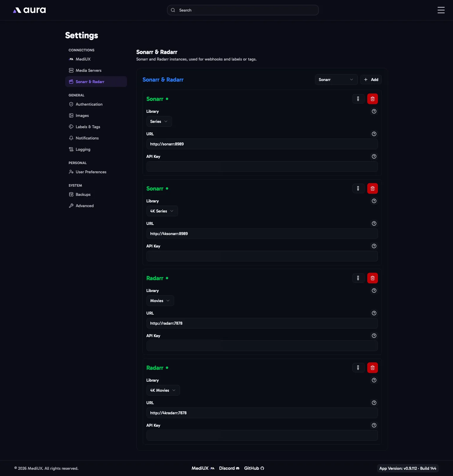
Task: Delete the Series Sonarr instance
Action: 372,99
